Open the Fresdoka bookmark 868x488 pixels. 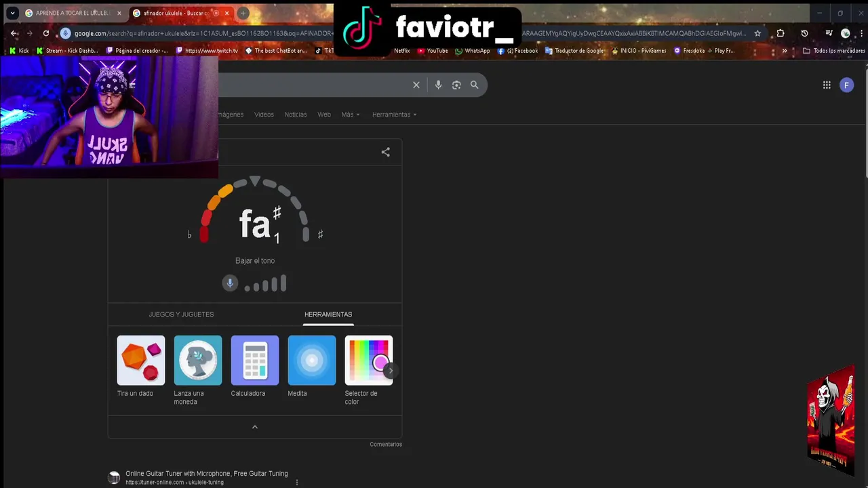tap(688, 51)
